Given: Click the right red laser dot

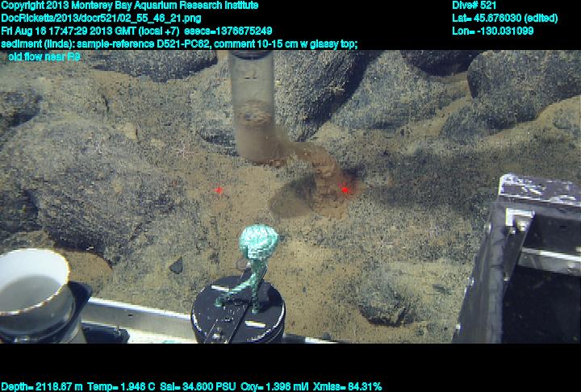Looking at the screenshot, I should pyautogui.click(x=345, y=190).
